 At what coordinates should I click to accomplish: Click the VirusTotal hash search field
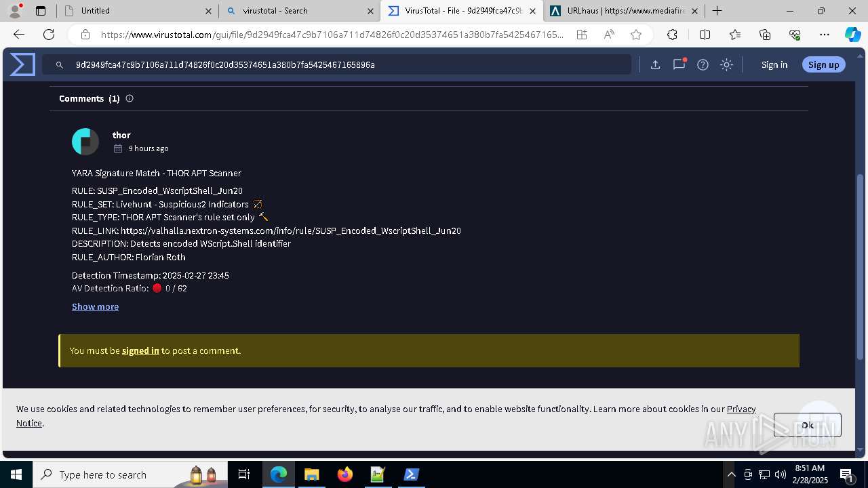(337, 64)
